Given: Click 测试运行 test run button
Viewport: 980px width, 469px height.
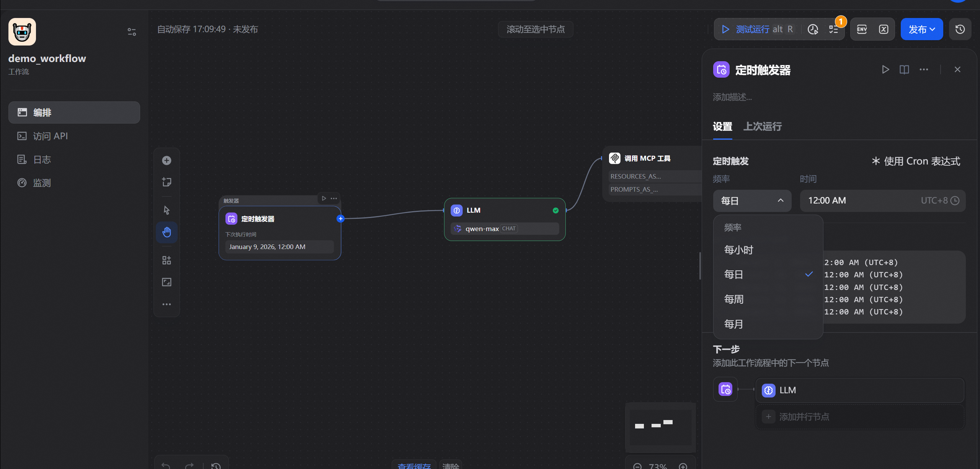Looking at the screenshot, I should pyautogui.click(x=752, y=29).
